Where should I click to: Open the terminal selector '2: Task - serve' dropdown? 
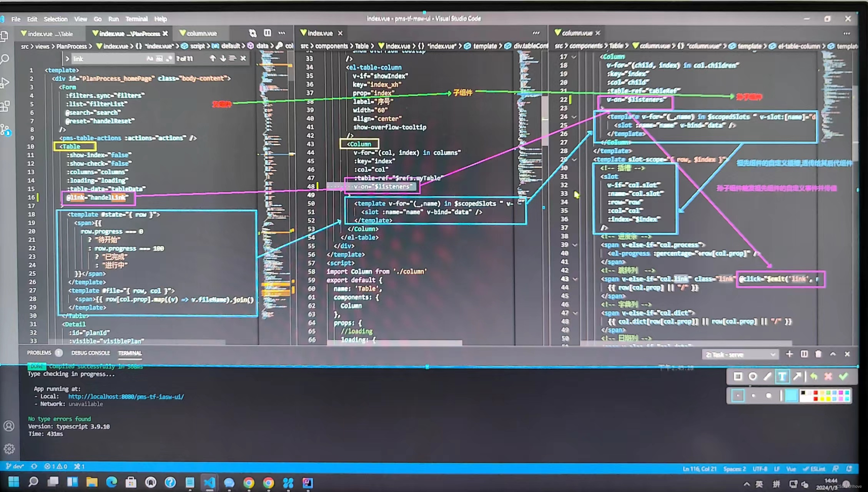[740, 354]
